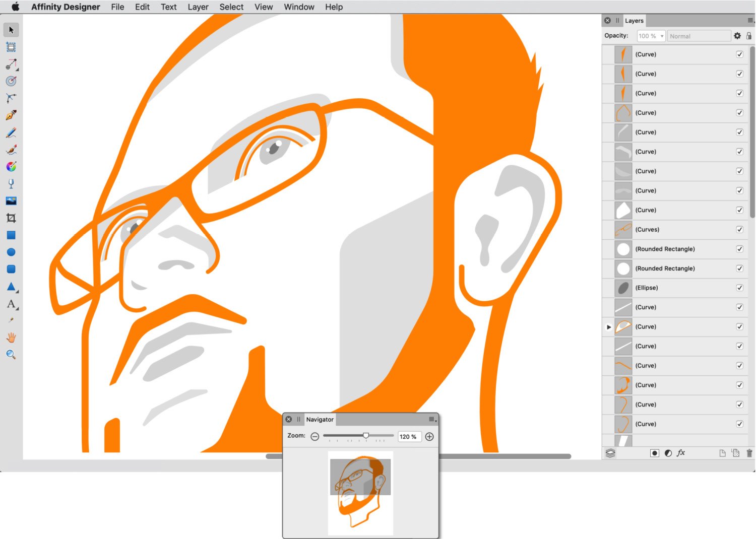Open Layer Effects fx in Layers panel

point(681,453)
